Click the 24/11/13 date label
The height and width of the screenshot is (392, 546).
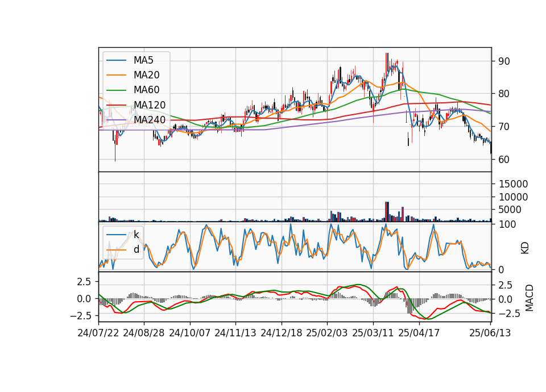pos(235,333)
